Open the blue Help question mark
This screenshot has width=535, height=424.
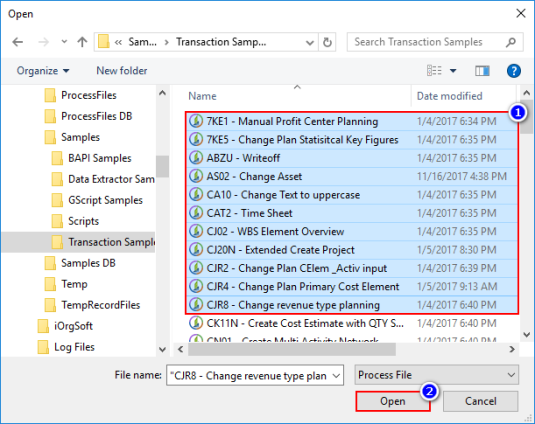[x=514, y=71]
